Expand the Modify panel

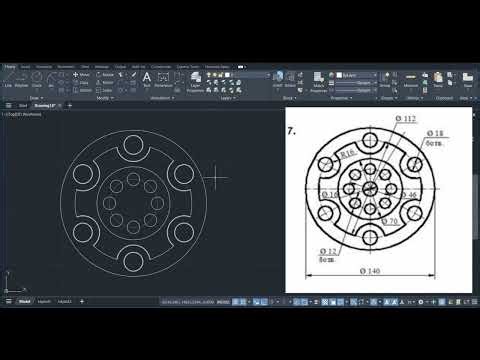105,98
